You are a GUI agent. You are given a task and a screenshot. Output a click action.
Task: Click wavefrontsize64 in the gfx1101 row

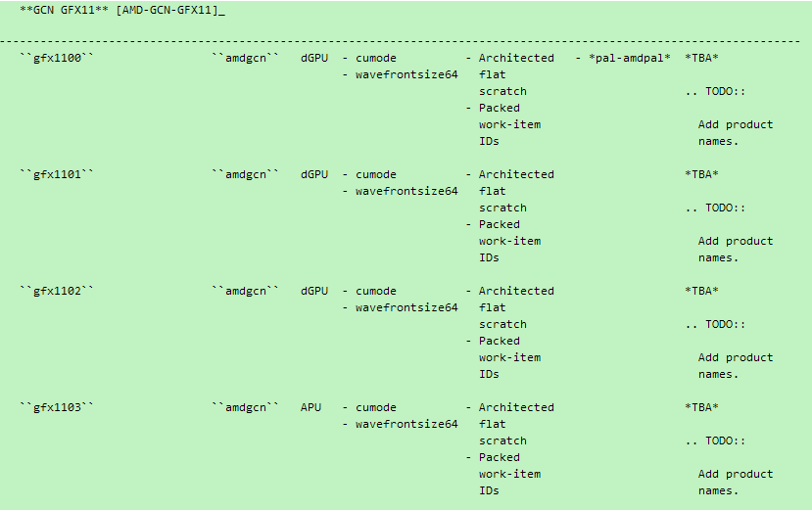[406, 191]
